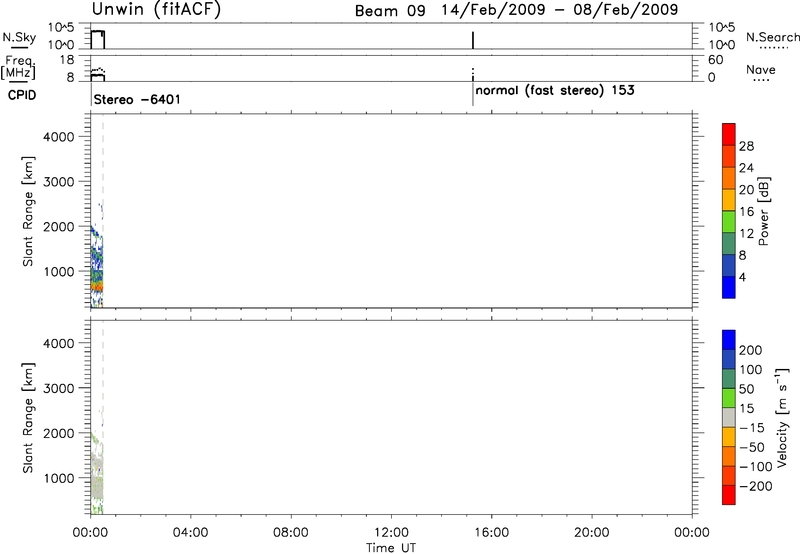Click the red top segment of Power colorbar
The width and height of the screenshot is (800, 554).
tap(729, 134)
